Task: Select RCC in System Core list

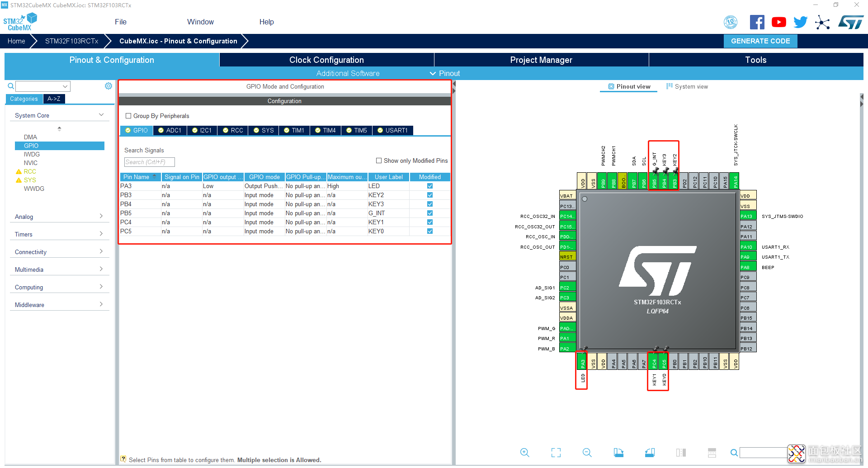Action: (30, 171)
